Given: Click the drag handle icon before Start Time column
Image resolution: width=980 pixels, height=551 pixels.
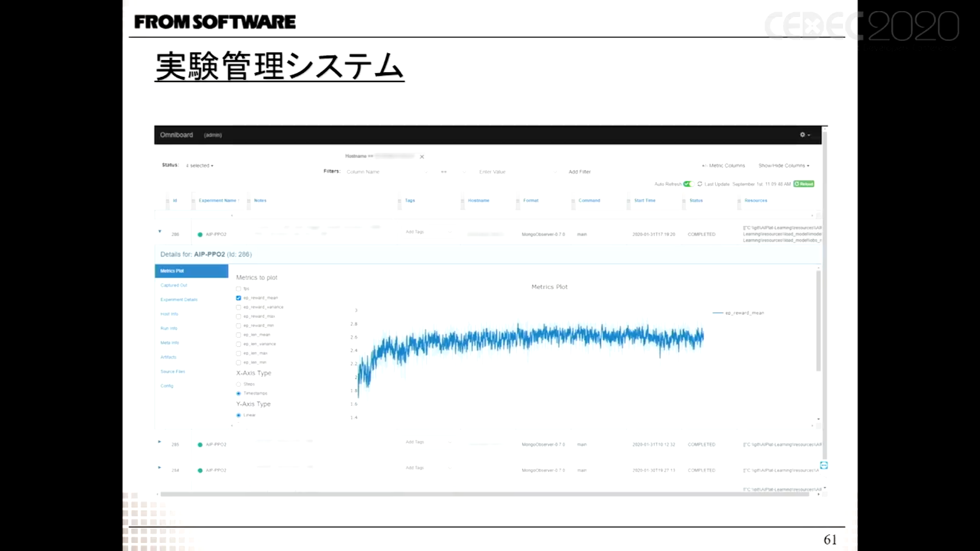Looking at the screenshot, I should tap(628, 201).
